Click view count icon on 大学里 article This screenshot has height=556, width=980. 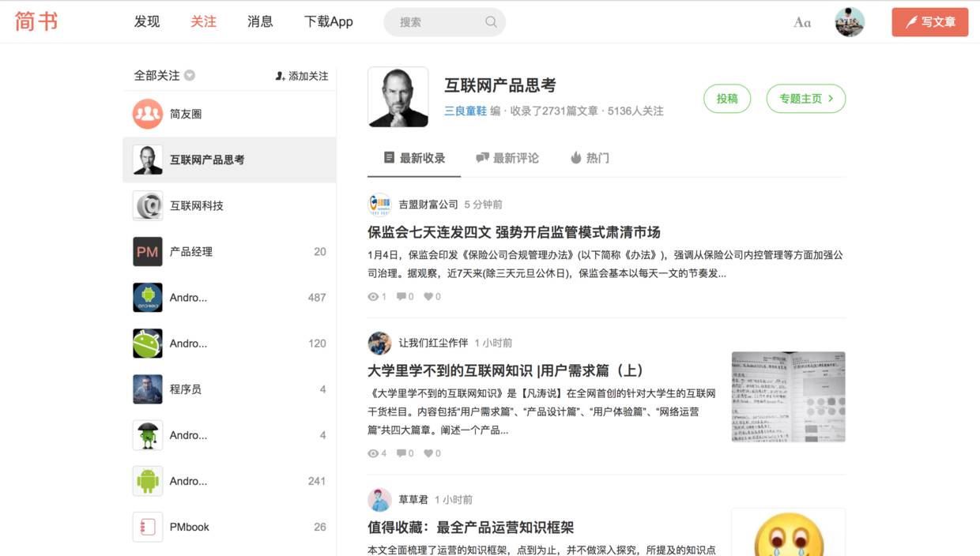[373, 453]
